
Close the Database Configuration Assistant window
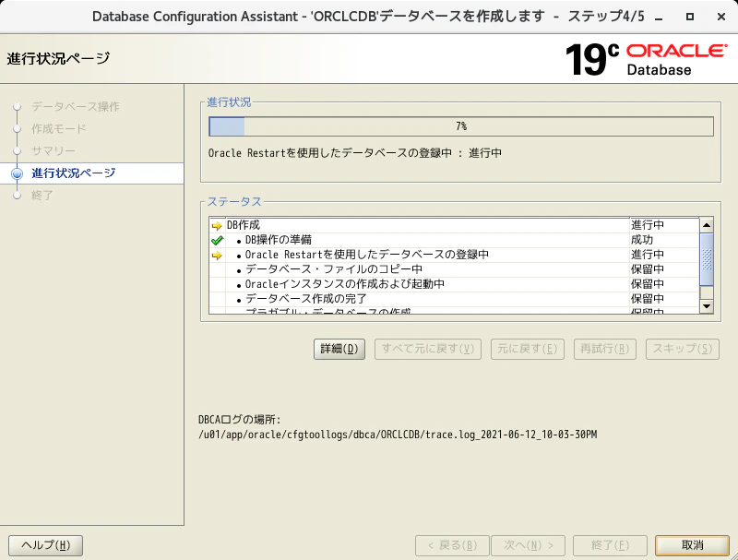pos(721,17)
